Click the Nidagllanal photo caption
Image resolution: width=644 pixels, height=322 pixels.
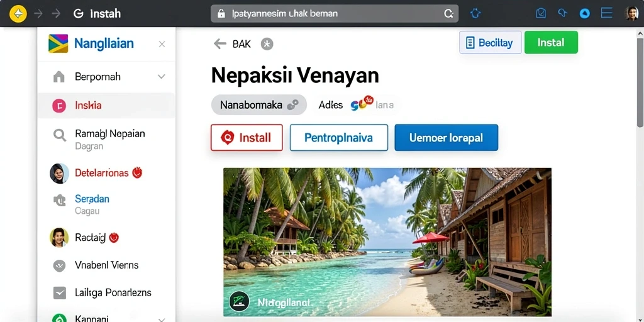pos(284,303)
